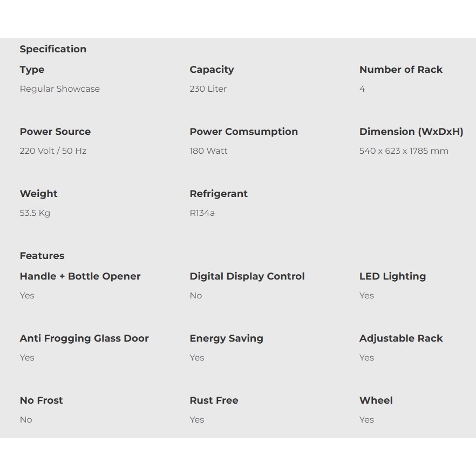
Task: Click the Number of Rack label
Action: tap(400, 70)
